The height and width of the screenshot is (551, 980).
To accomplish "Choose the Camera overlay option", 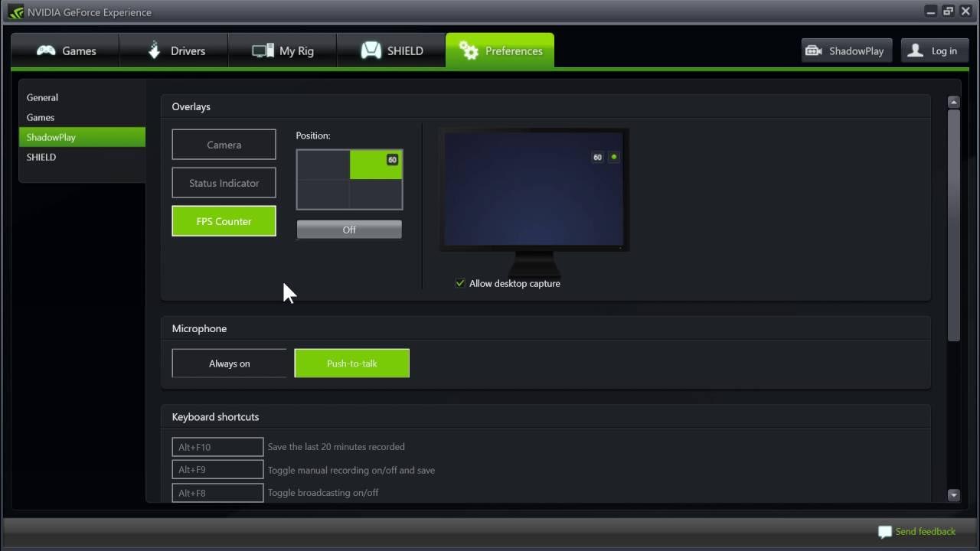I will click(224, 145).
